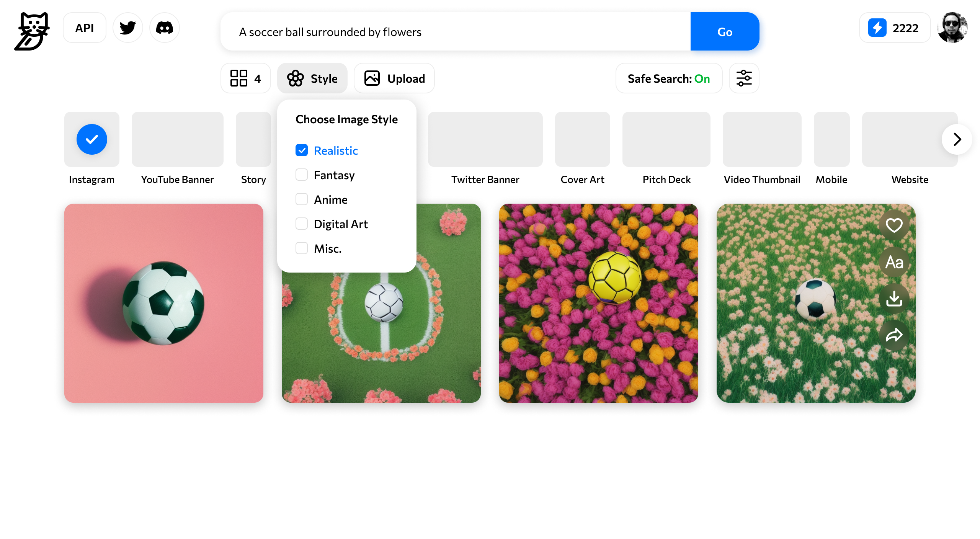Open the Discord icon link
This screenshot has width=980, height=539.
click(x=164, y=28)
